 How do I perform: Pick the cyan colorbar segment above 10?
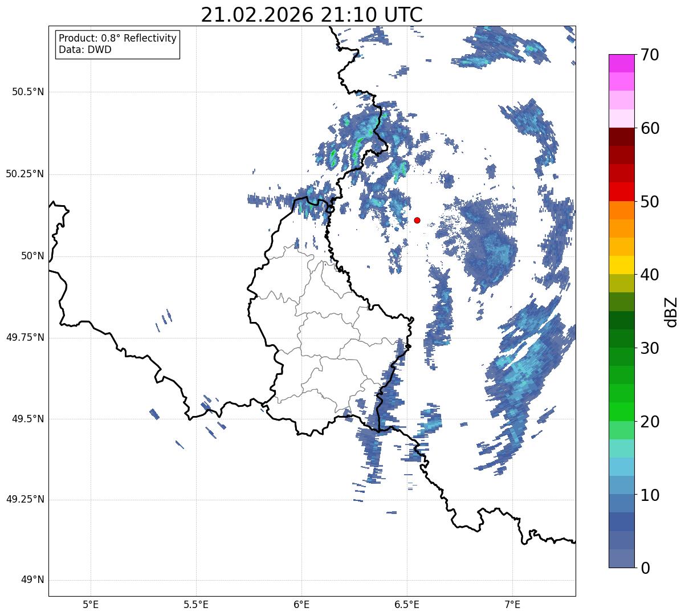coord(622,467)
